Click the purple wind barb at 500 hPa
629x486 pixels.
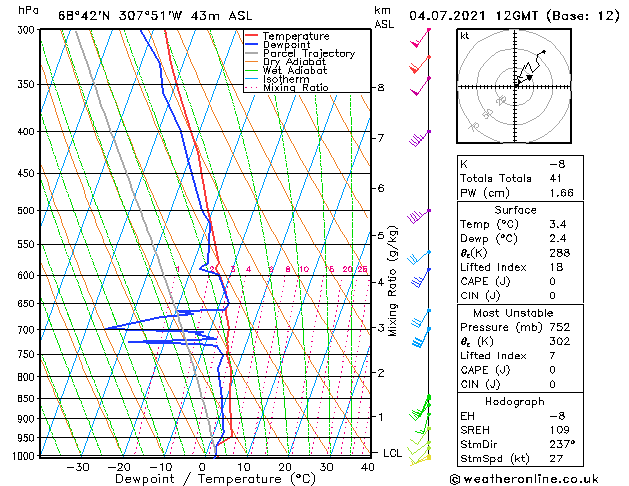[419, 216]
